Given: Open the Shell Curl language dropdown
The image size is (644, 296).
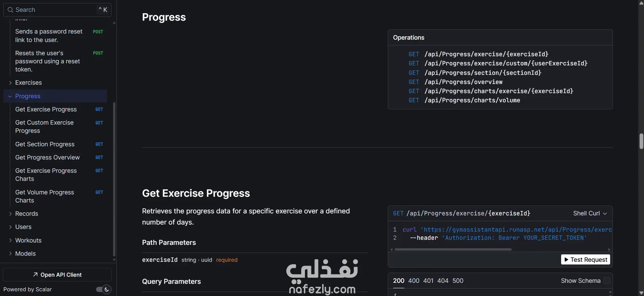Looking at the screenshot, I should coord(590,213).
